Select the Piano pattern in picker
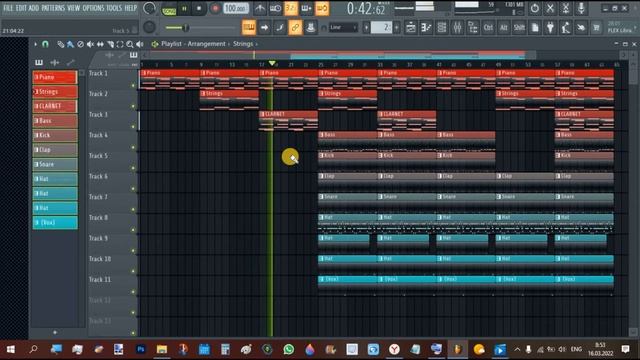Image resolution: width=640 pixels, height=360 pixels. click(55, 77)
